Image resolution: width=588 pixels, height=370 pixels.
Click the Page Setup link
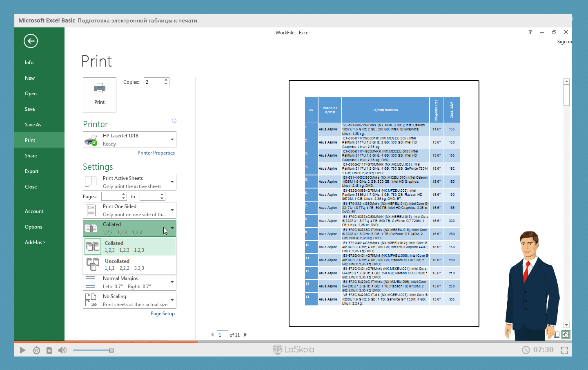tap(163, 314)
